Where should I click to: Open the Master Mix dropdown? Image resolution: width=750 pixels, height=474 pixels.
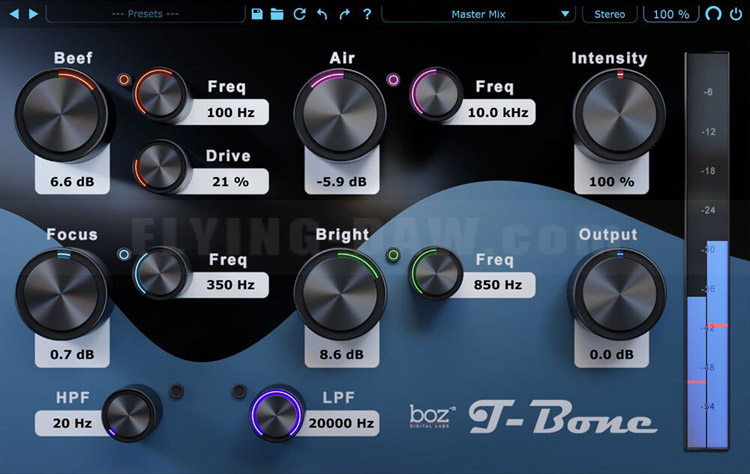(x=478, y=14)
